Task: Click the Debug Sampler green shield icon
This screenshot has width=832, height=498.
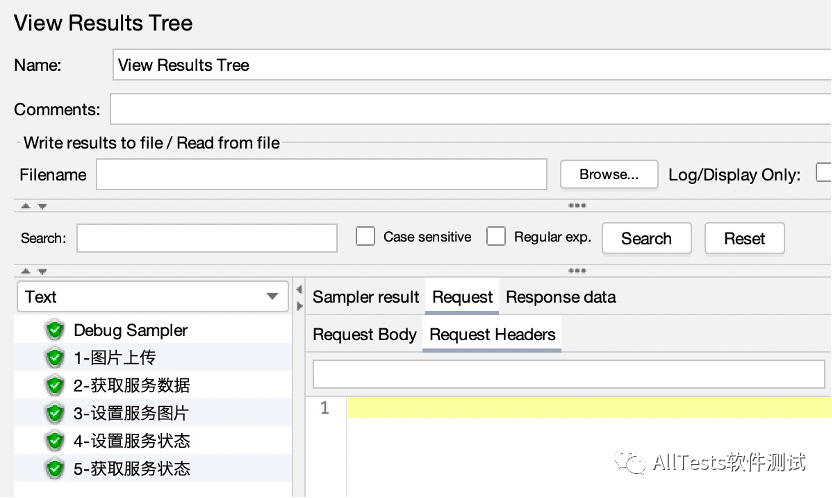Action: tap(55, 330)
